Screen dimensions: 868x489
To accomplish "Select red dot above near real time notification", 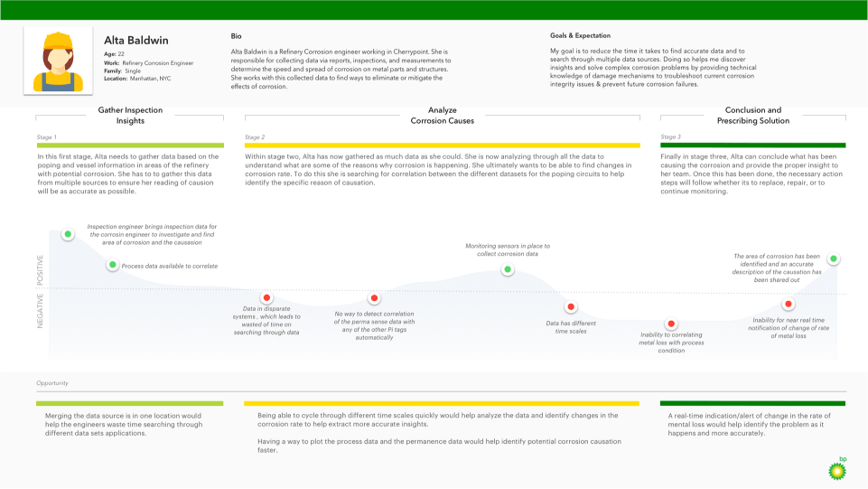I will pyautogui.click(x=789, y=304).
